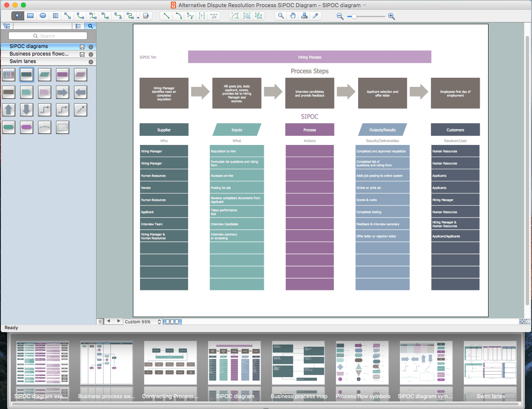Pick the purple rectangle stencil shape
This screenshot has height=409, width=532.
[x=63, y=75]
